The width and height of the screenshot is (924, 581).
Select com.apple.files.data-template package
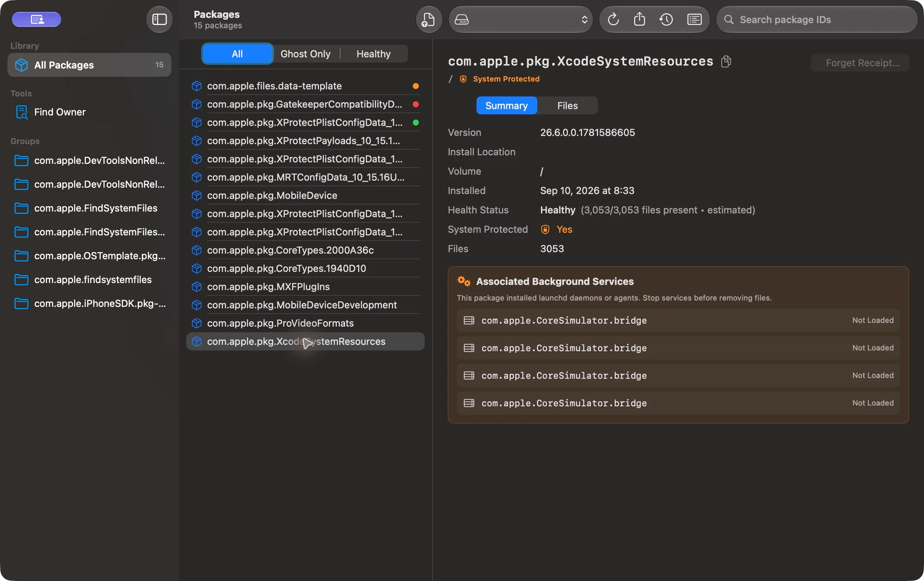(x=305, y=86)
